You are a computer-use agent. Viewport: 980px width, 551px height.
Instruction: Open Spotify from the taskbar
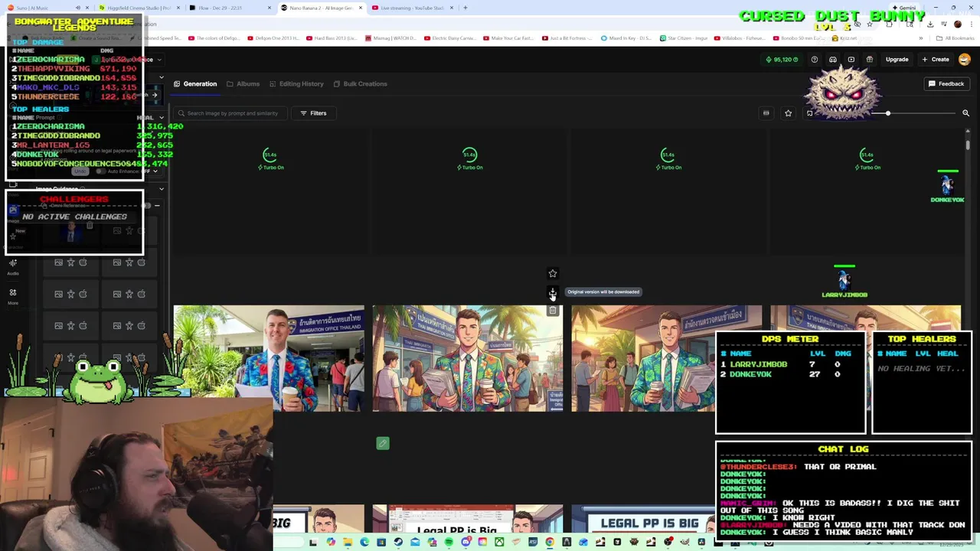pyautogui.click(x=449, y=543)
